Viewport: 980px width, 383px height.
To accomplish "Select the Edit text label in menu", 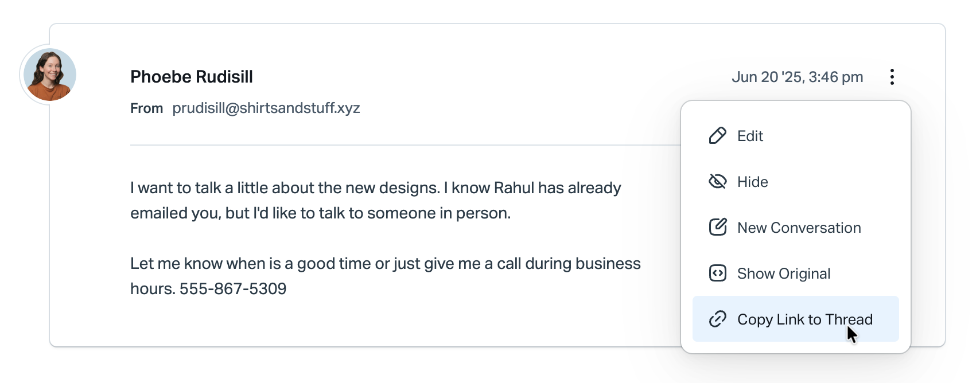I will coord(750,136).
